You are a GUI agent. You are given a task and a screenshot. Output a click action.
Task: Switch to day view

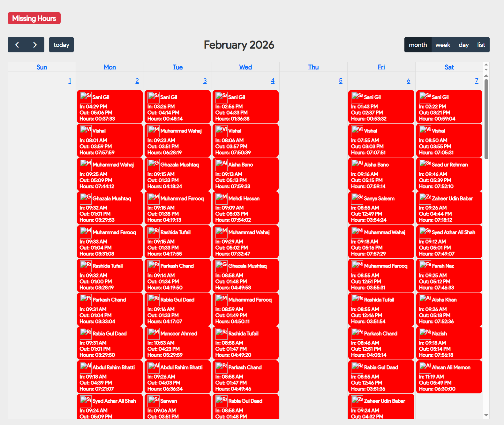click(x=463, y=45)
